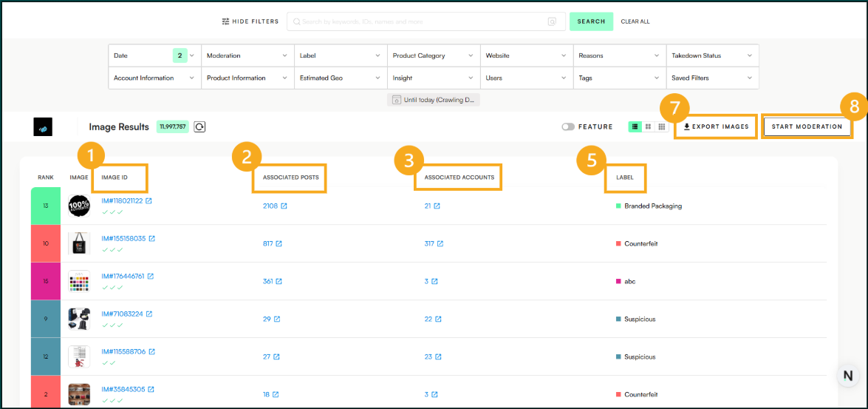Open the Account Information filter dropdown

coord(154,78)
